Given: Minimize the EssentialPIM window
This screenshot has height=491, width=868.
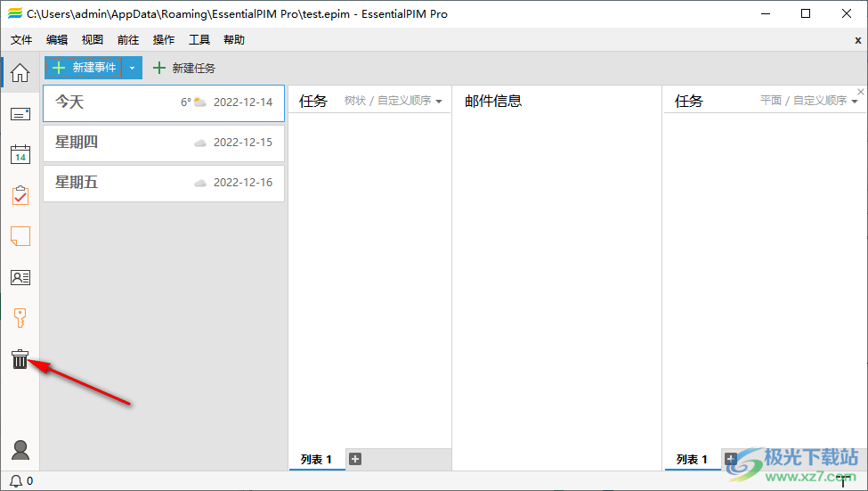Looking at the screenshot, I should click(x=766, y=13).
